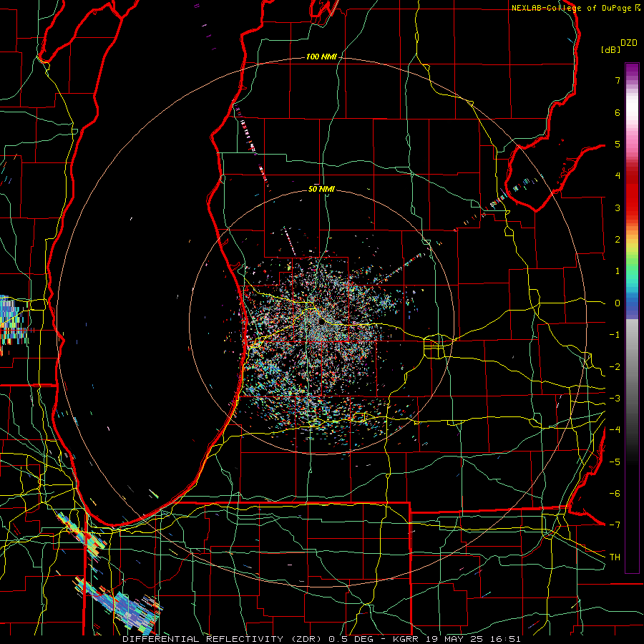This screenshot has height=644, width=644.
Task: Click the legend value 0
Action: click(618, 303)
